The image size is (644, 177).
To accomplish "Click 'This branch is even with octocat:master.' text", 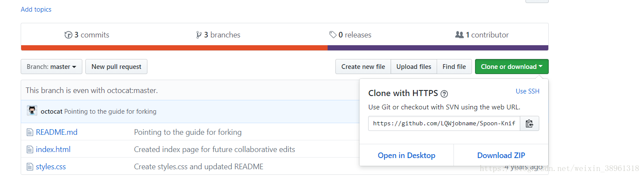I will (92, 90).
